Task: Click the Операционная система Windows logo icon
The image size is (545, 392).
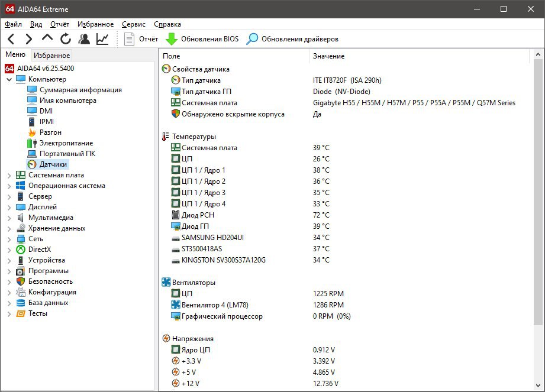Action: coord(21,186)
